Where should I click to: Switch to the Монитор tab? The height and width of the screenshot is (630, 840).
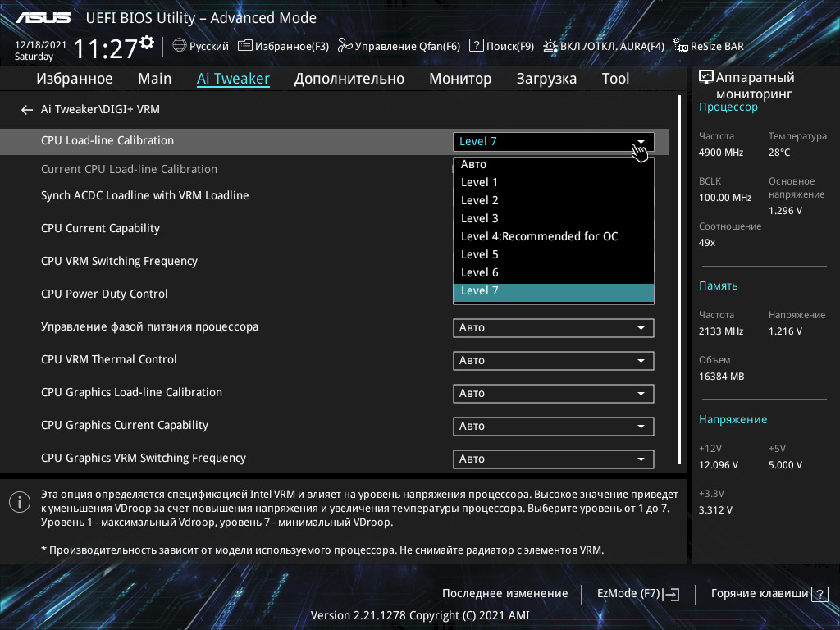click(460, 79)
